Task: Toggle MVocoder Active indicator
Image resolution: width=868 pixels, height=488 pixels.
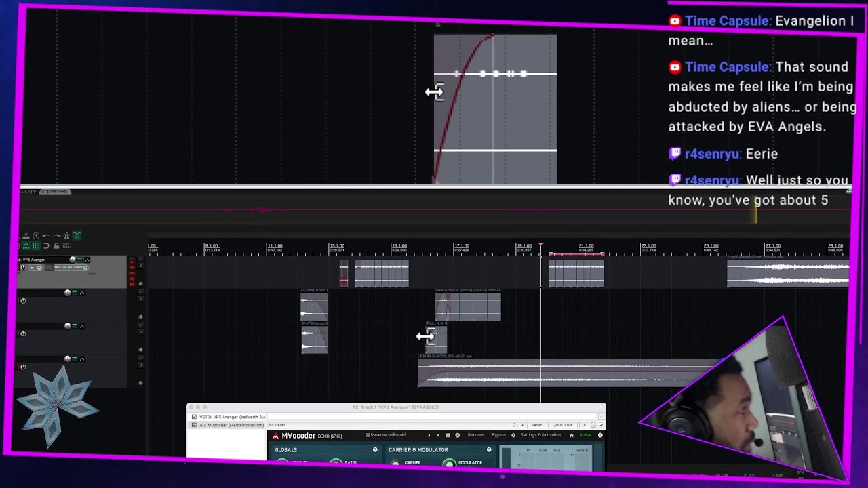Action: [585, 435]
